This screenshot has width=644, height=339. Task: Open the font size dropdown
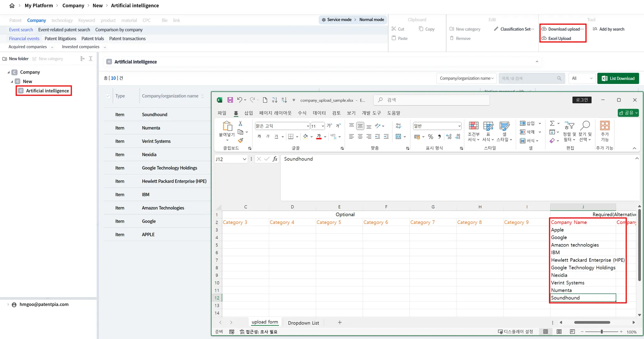coord(323,126)
